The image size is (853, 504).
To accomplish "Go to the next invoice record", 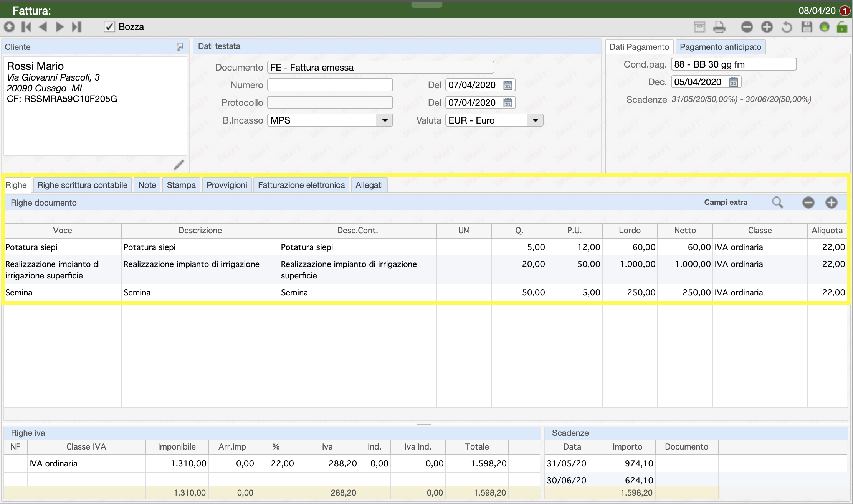I will [60, 27].
